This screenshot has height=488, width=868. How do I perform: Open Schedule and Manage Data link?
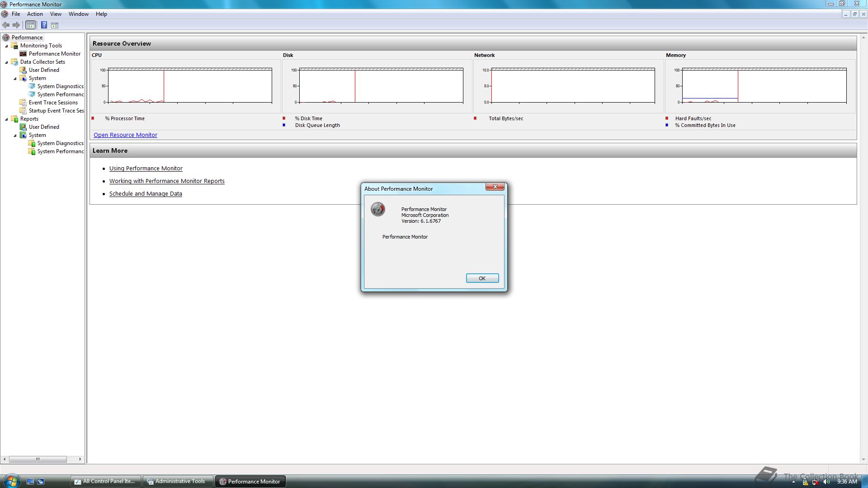pos(146,194)
